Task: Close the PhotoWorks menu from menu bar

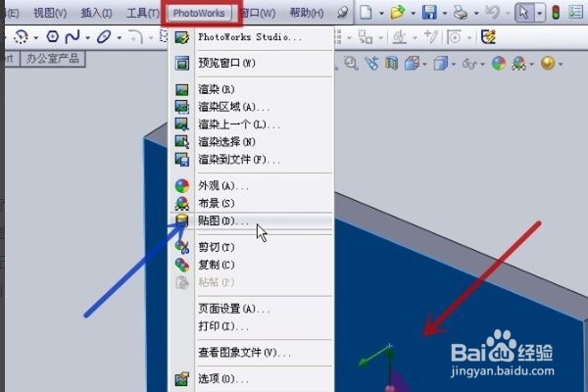Action: (x=199, y=14)
